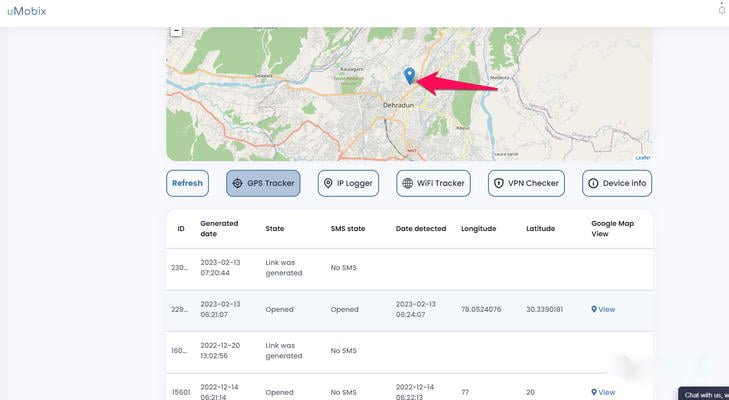Click the blue location pin on the map

pos(409,76)
